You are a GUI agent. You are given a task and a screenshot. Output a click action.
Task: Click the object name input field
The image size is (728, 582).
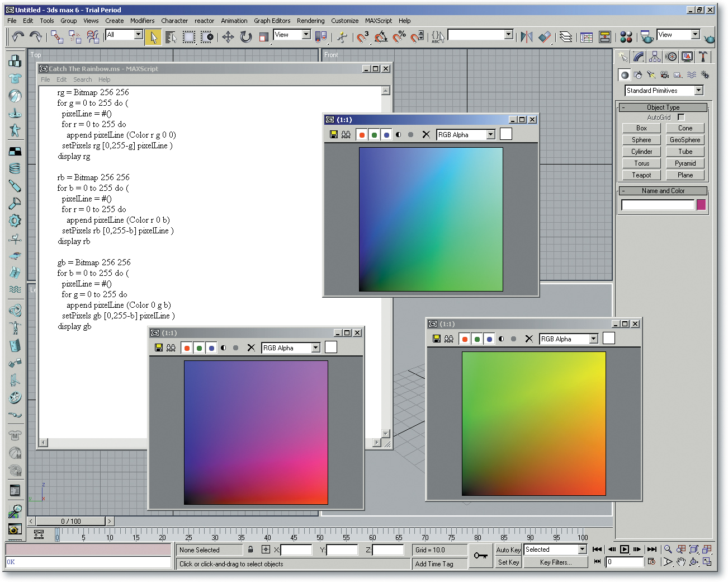pos(658,205)
